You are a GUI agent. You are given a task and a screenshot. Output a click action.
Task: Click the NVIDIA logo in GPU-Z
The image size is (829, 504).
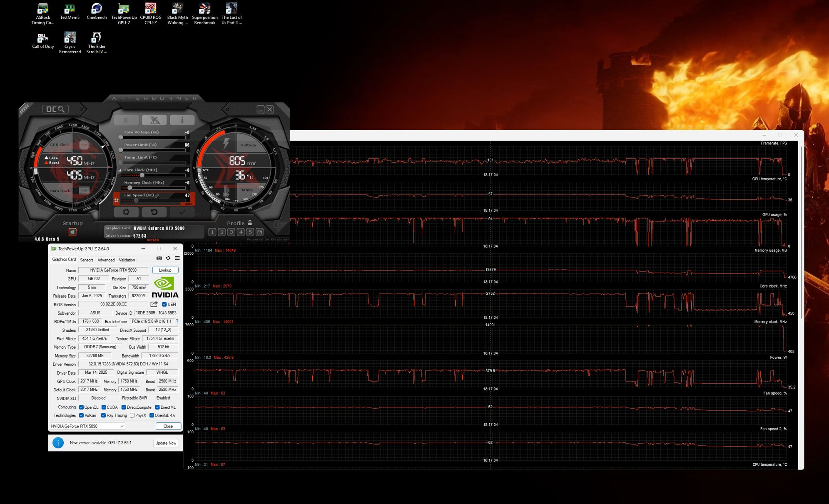[x=165, y=288]
